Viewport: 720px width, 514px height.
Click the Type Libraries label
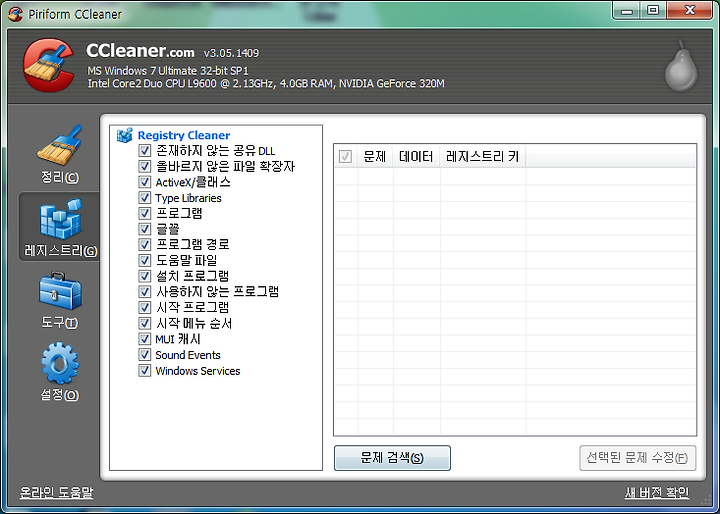point(188,198)
